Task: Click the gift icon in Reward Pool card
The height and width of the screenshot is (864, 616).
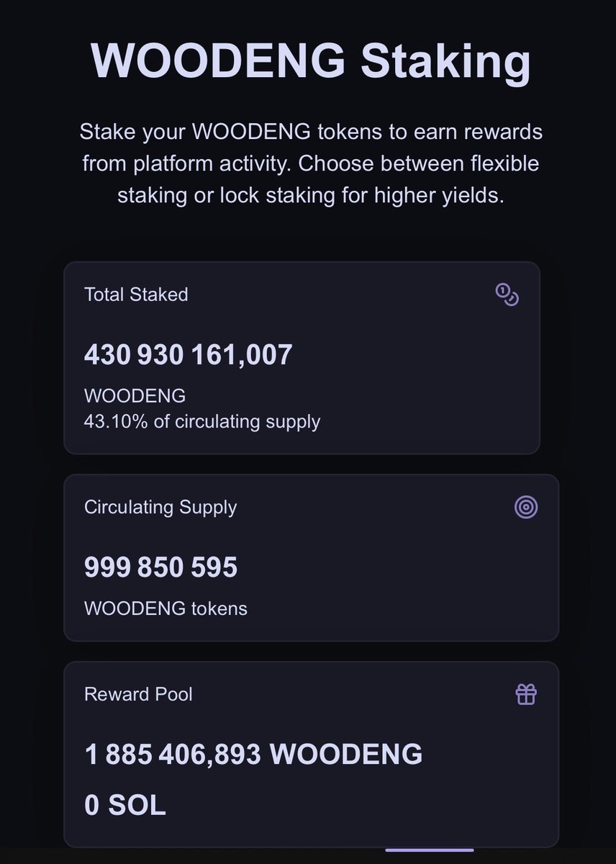Action: click(526, 695)
